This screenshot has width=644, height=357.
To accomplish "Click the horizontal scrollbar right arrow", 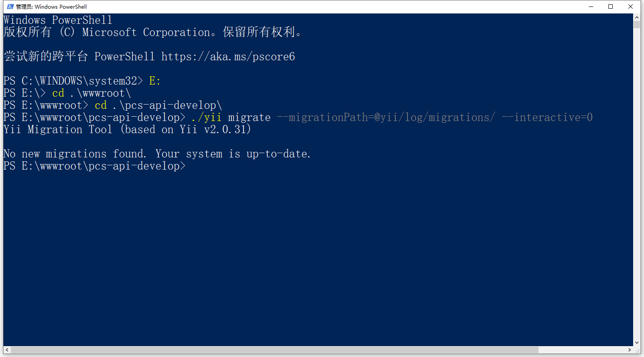I will click(x=630, y=350).
